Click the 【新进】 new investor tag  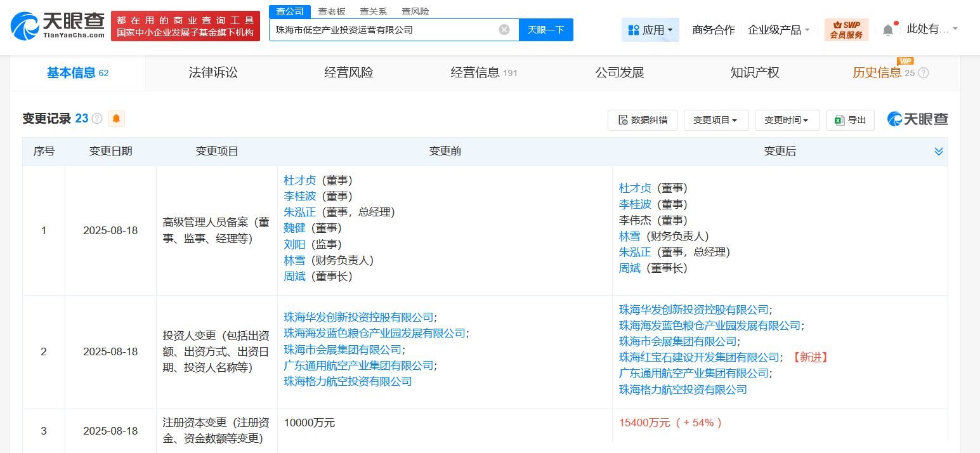click(810, 357)
